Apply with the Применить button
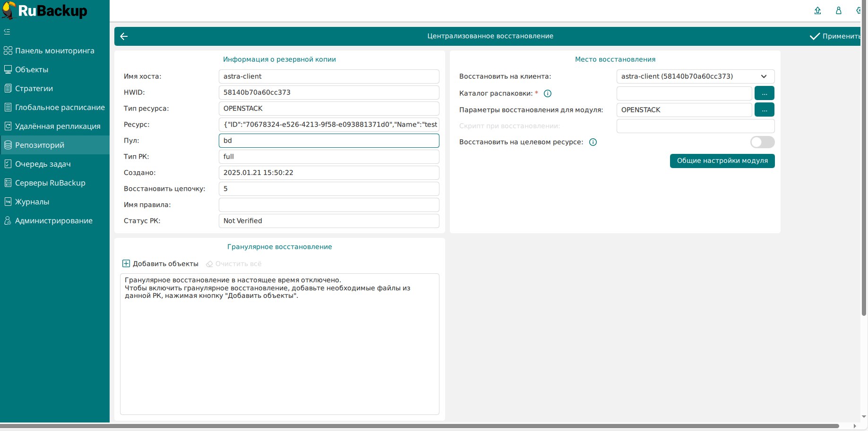This screenshot has width=868, height=431. pos(835,36)
